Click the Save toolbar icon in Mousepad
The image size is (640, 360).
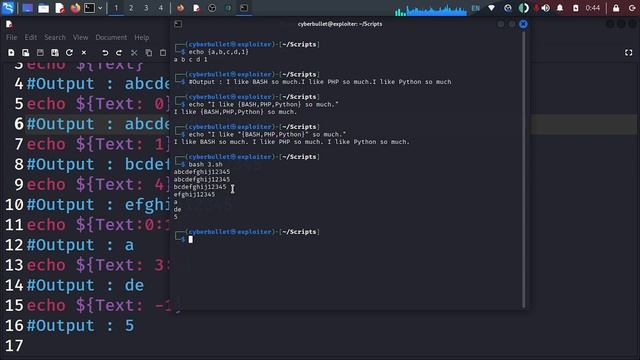click(40, 53)
